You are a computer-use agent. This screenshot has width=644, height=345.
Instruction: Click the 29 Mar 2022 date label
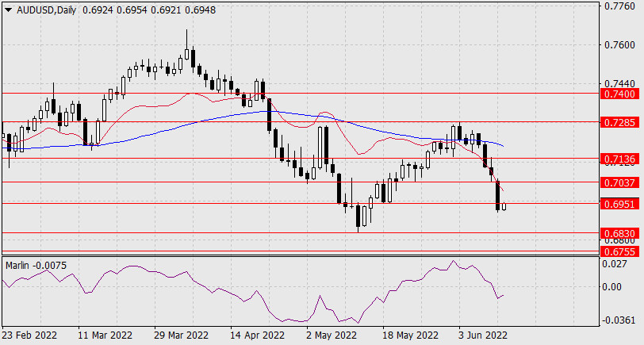(x=181, y=335)
